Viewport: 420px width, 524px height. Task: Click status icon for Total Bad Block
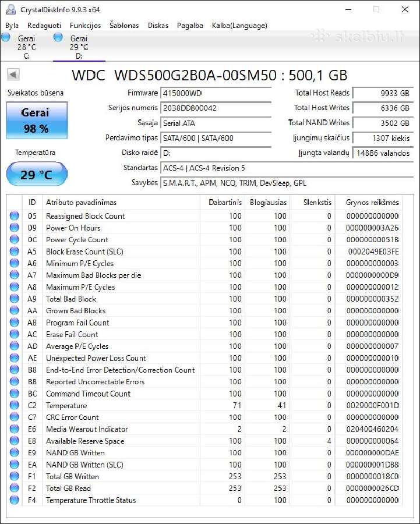pyautogui.click(x=15, y=299)
